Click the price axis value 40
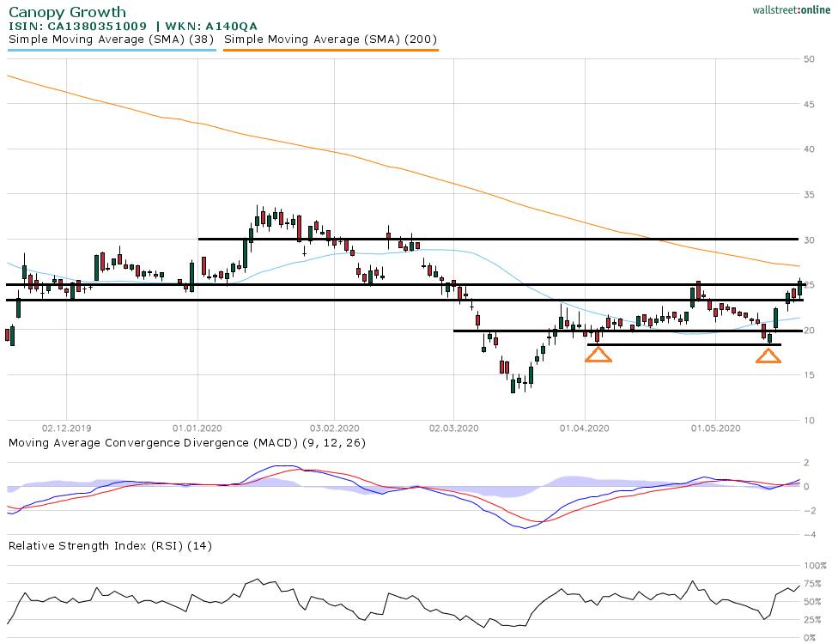This screenshot has width=838, height=644. click(x=809, y=149)
